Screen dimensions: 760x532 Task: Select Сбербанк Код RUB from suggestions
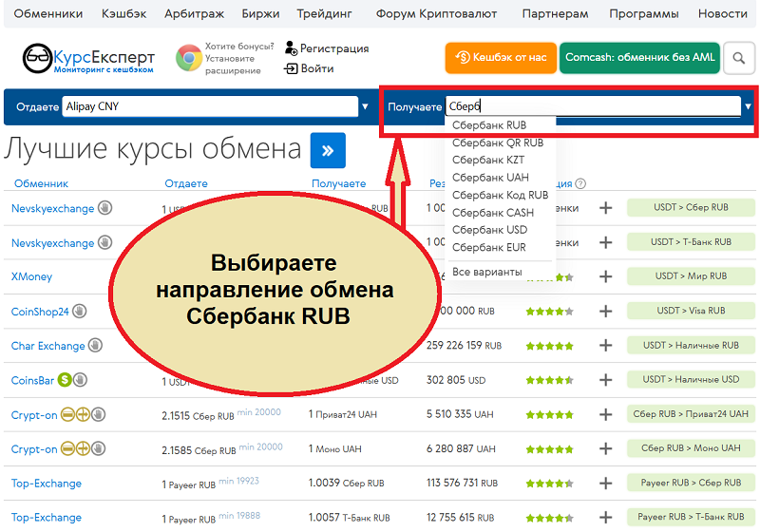coord(500,196)
